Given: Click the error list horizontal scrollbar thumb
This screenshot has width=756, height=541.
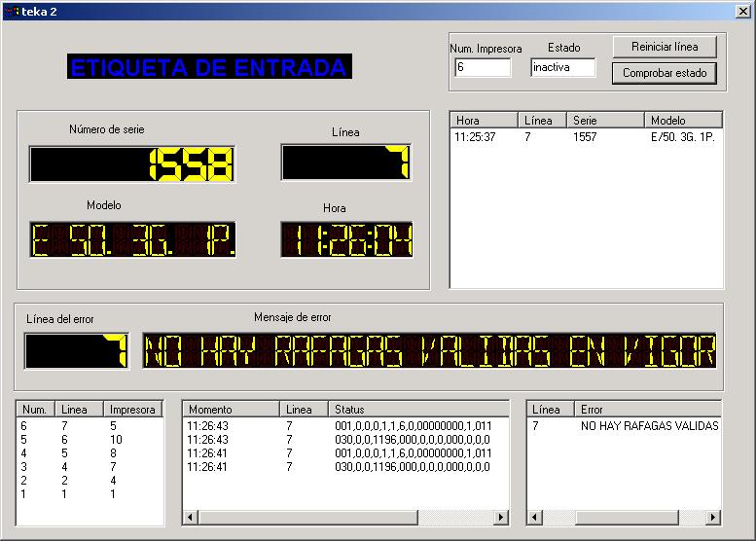Looking at the screenshot, I should point(628,517).
